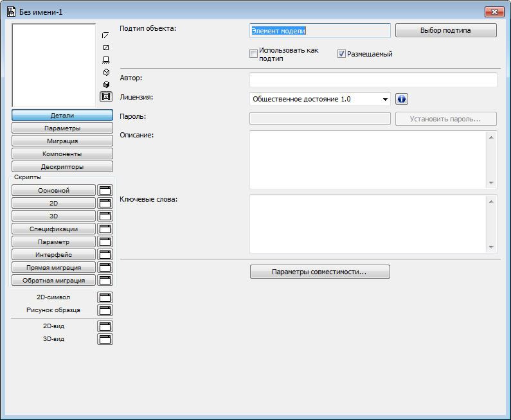This screenshot has height=420, width=511.
Task: Open Рисунок образца in separate window icon
Action: tap(105, 310)
